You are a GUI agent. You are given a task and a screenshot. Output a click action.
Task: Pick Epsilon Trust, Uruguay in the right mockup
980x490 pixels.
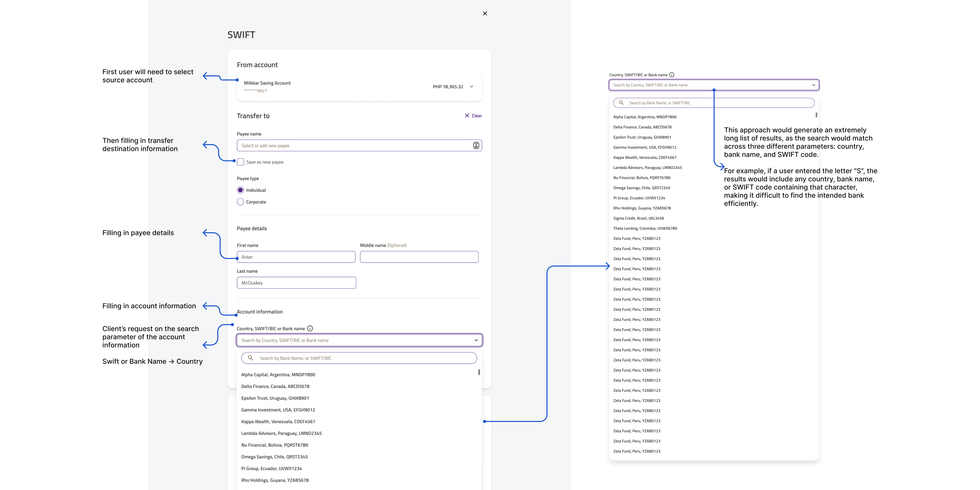[x=642, y=137]
